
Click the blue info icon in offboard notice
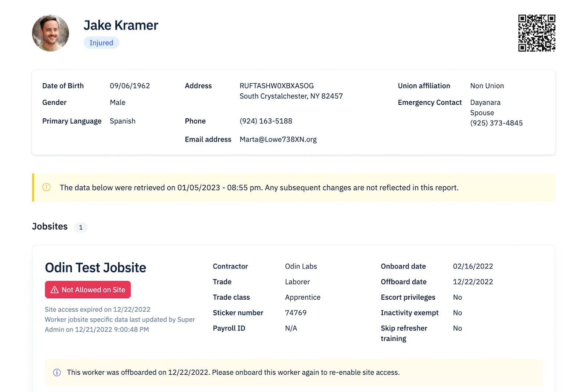coord(57,373)
